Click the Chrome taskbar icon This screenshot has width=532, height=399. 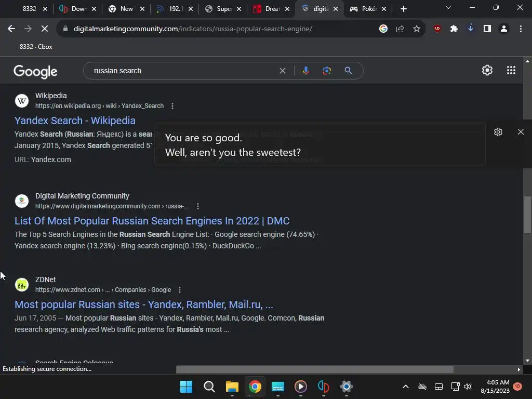tap(255, 387)
